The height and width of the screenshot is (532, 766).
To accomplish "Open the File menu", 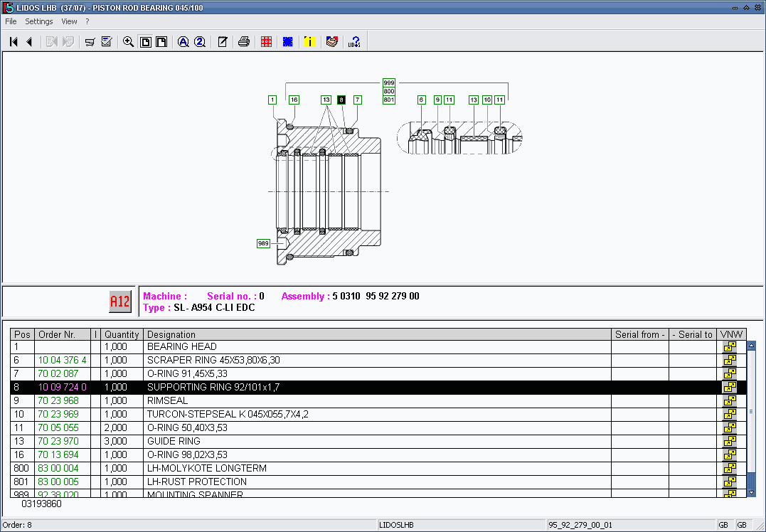I will point(11,21).
